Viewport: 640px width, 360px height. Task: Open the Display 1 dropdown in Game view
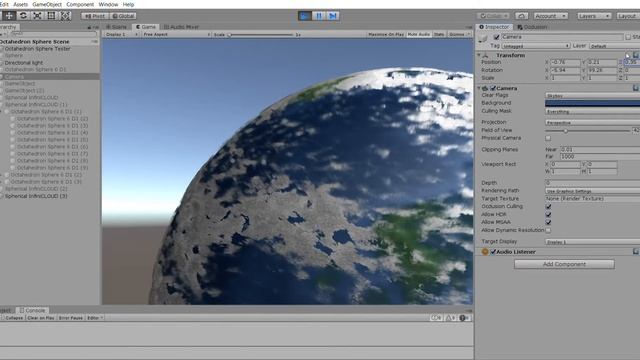[x=121, y=35]
